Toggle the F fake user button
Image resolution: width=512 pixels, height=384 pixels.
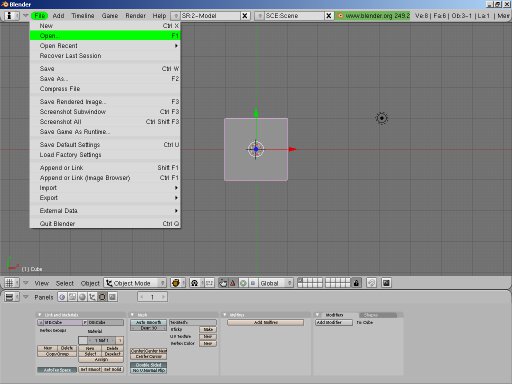coord(85,322)
